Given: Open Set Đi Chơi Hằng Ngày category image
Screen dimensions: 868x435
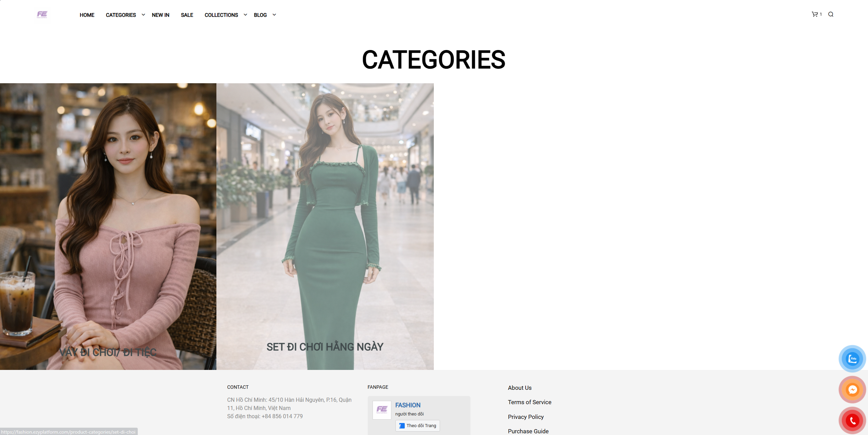Looking at the screenshot, I should coord(325,226).
